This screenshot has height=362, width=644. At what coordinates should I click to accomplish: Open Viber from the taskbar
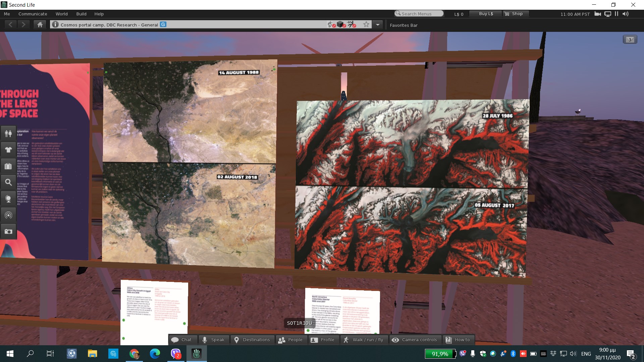tap(176, 354)
